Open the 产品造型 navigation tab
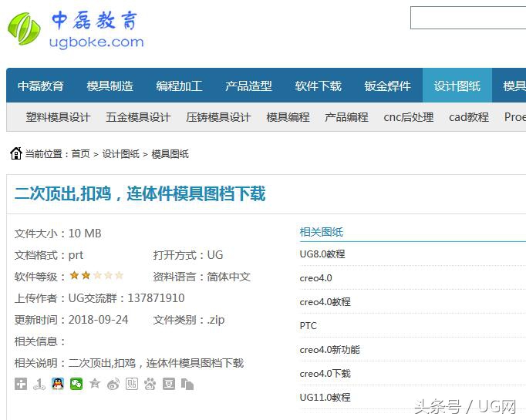This screenshot has height=420, width=526. [x=248, y=86]
